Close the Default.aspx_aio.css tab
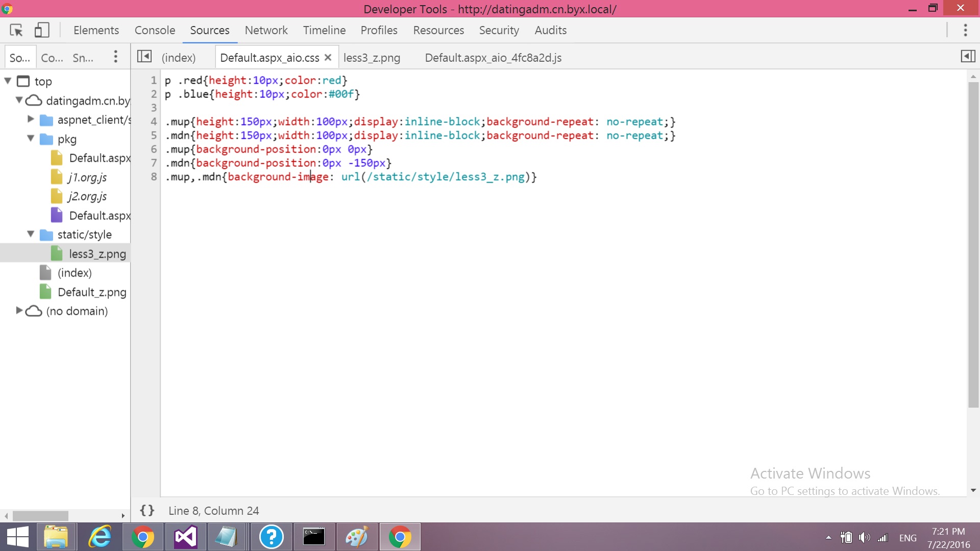The height and width of the screenshot is (551, 980). (x=328, y=57)
